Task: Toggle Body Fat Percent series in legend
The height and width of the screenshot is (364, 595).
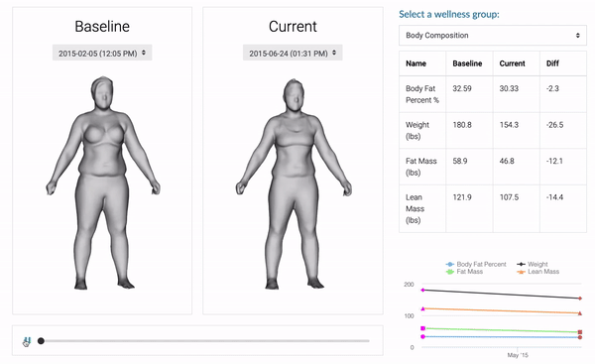Action: 476,264
